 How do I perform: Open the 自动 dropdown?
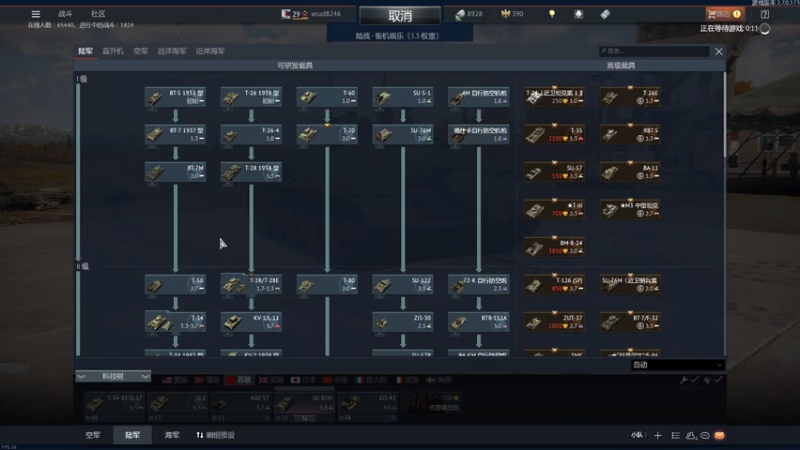[678, 365]
